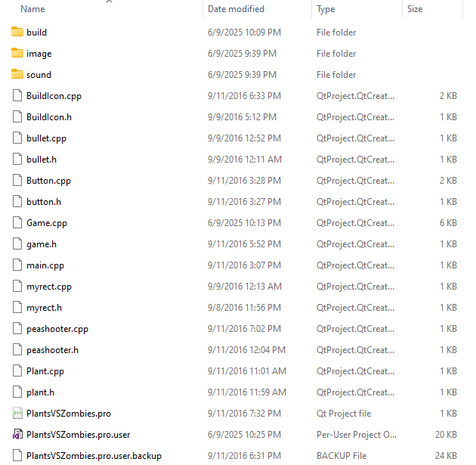Image resolution: width=476 pixels, height=465 pixels.
Task: Select the build folder name
Action: pyautogui.click(x=36, y=33)
